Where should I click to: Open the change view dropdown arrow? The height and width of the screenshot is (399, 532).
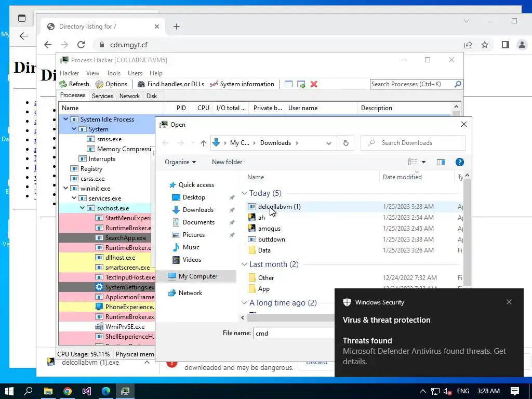coord(423,162)
